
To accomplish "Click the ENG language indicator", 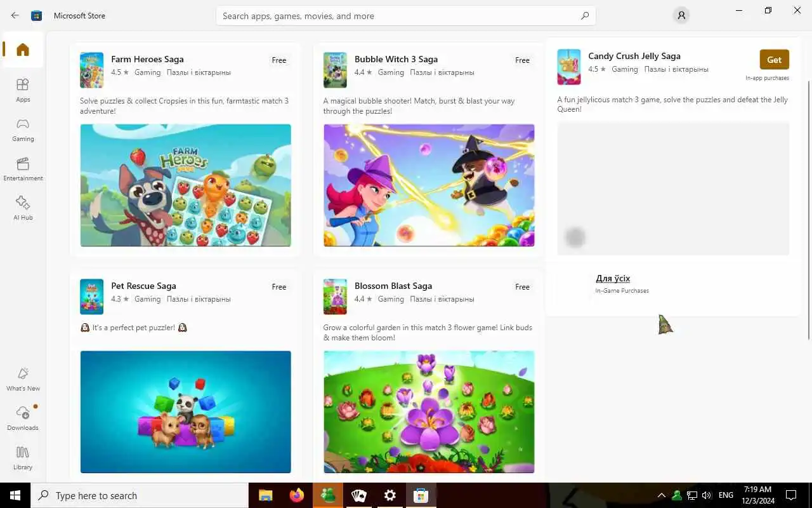I will [x=726, y=495].
